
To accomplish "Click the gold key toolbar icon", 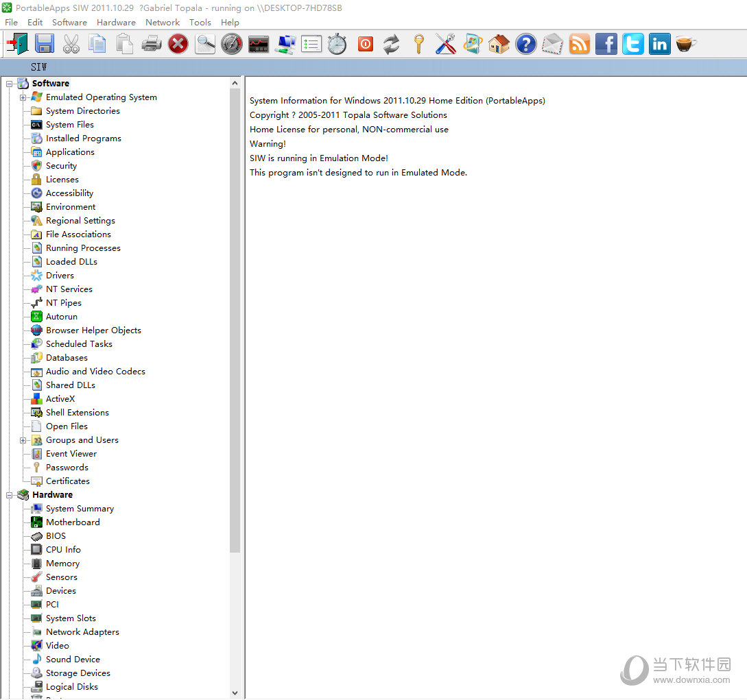I will coord(418,45).
